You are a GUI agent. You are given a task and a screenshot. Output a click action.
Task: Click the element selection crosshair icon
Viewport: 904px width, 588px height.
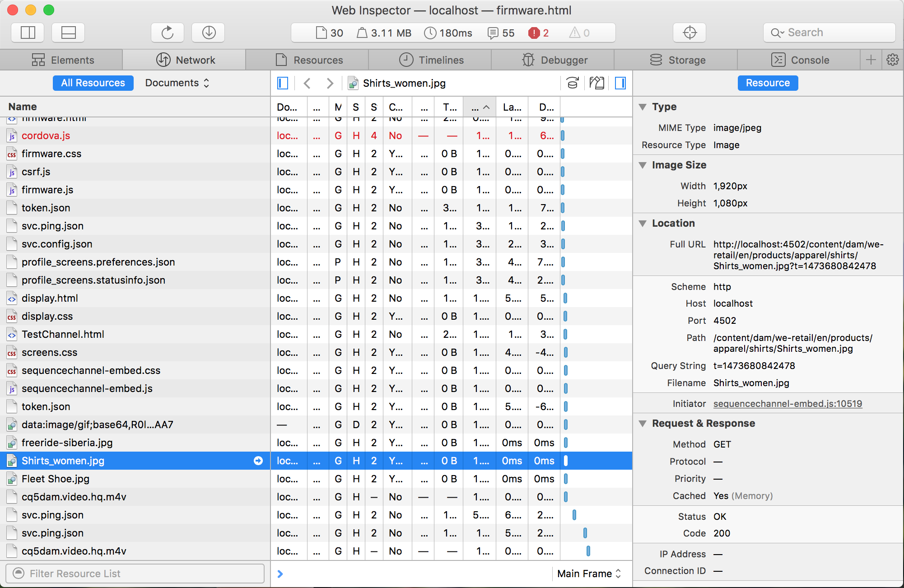tap(689, 33)
